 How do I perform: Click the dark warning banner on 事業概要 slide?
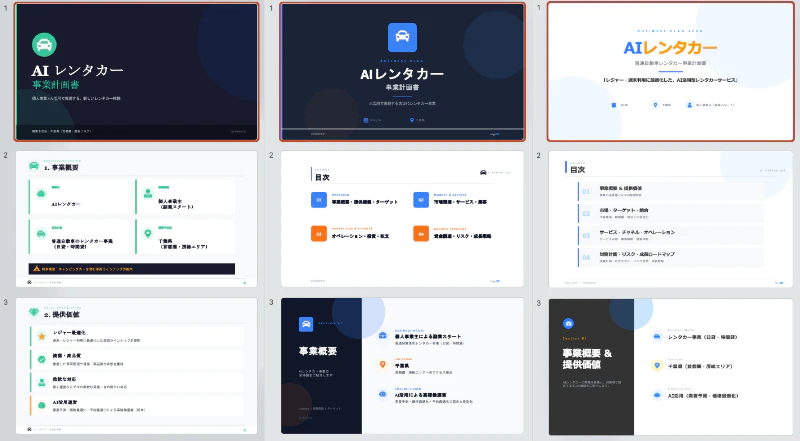pos(132,269)
